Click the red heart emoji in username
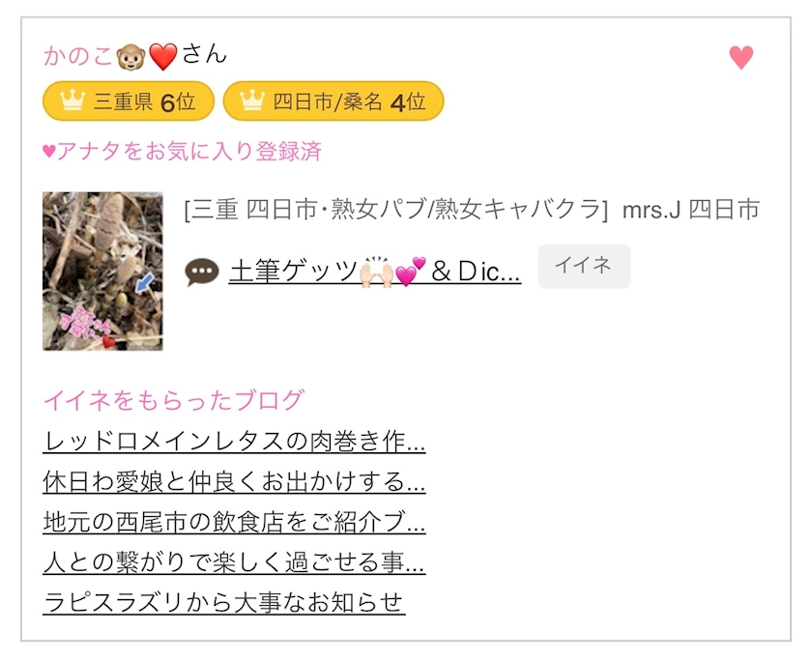The height and width of the screenshot is (660, 812). tap(163, 56)
